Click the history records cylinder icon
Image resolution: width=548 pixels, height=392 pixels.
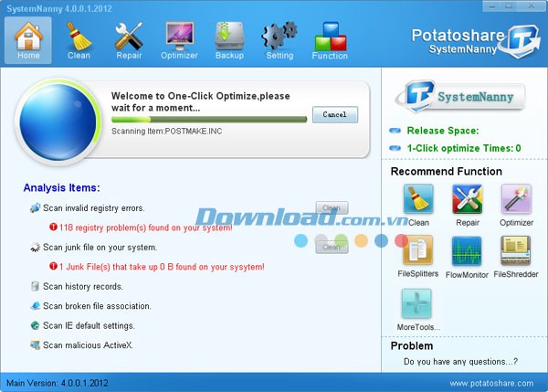click(x=35, y=286)
